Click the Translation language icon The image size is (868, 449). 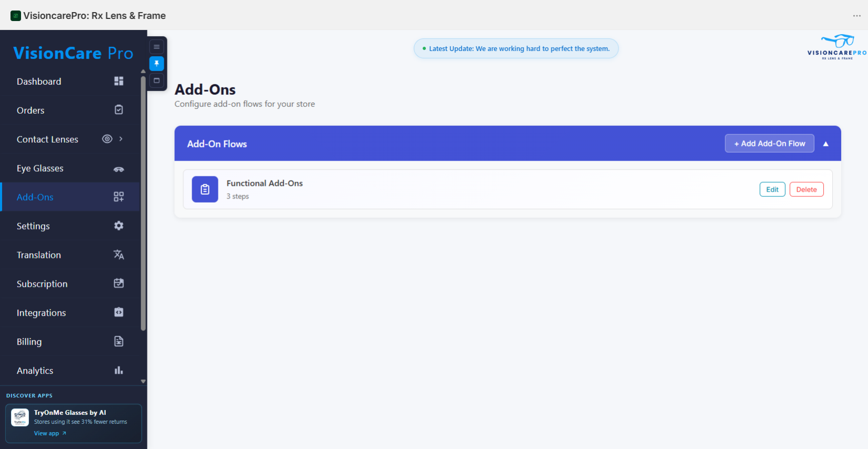click(x=119, y=255)
